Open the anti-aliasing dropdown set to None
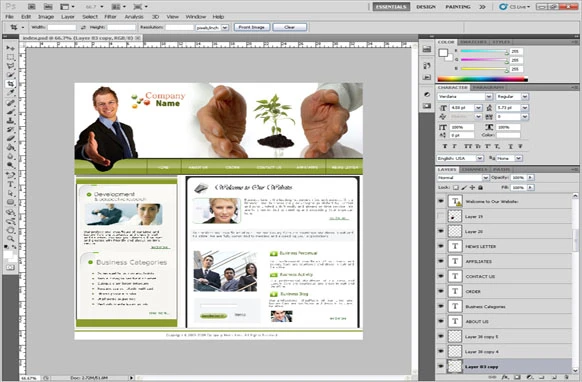 pyautogui.click(x=519, y=158)
